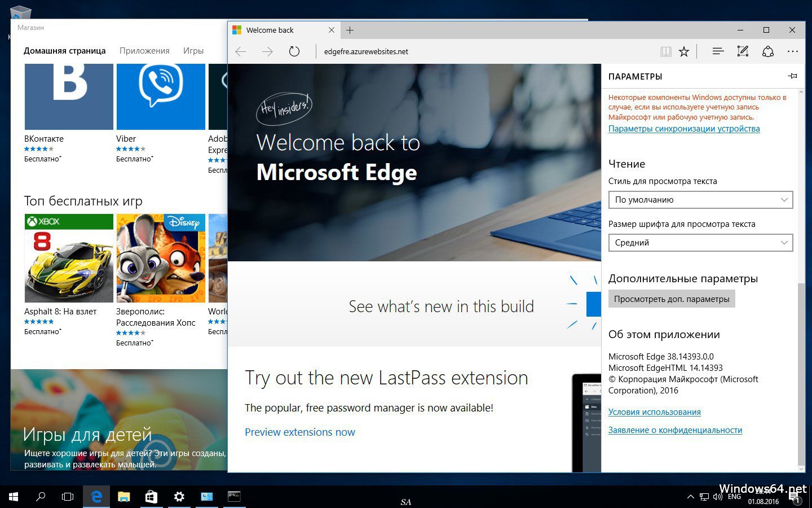812x508 pixels.
Task: Open Домашняя страница tab in Store
Action: click(x=65, y=51)
